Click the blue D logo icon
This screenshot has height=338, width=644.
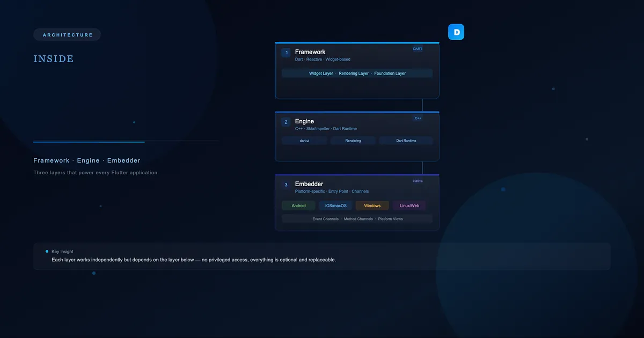pos(456,32)
